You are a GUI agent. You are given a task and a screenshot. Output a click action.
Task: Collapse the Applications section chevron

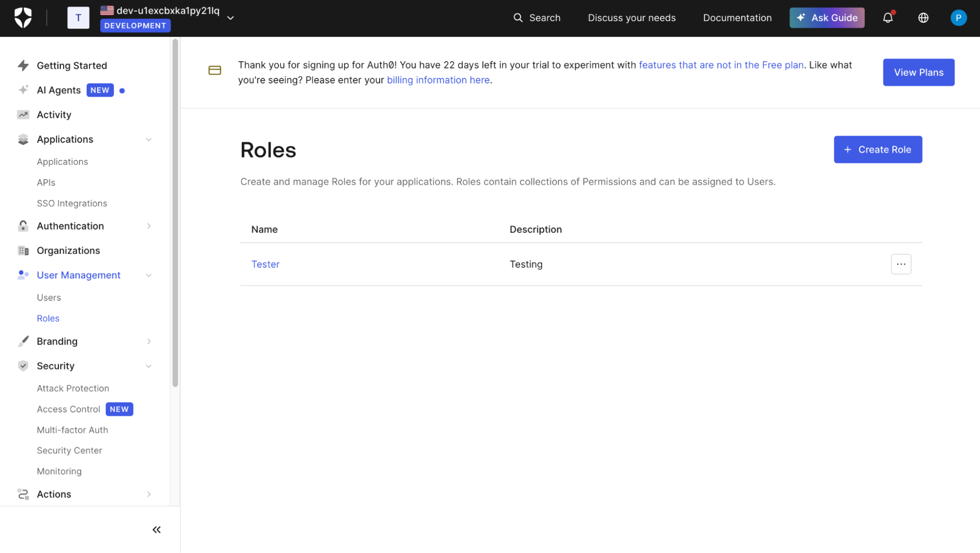tap(149, 139)
